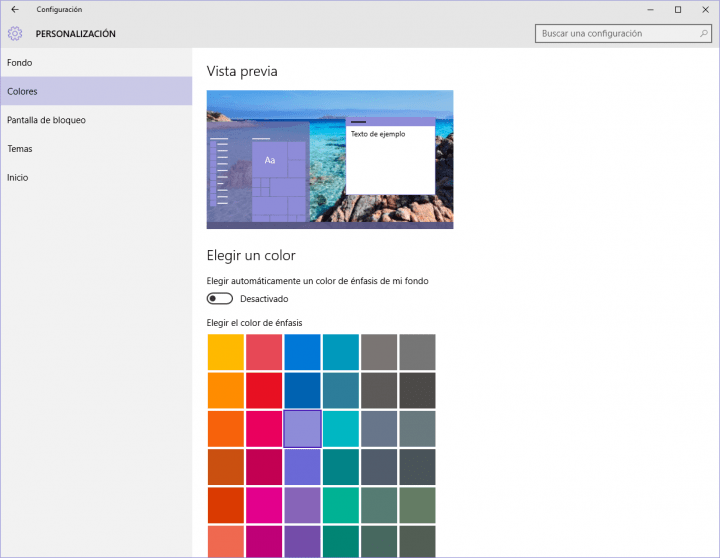Maximize the Configuración window
Image resolution: width=720 pixels, height=558 pixels.
pyautogui.click(x=678, y=9)
